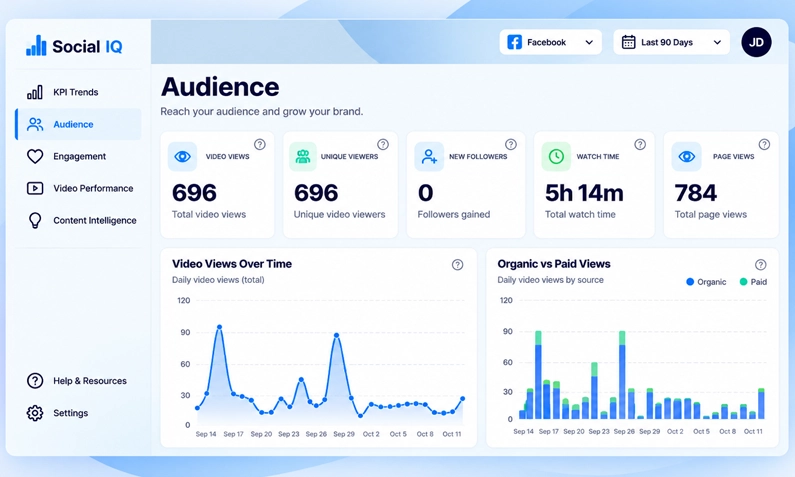Click the Engagement heart icon
795x477 pixels.
coord(35,156)
